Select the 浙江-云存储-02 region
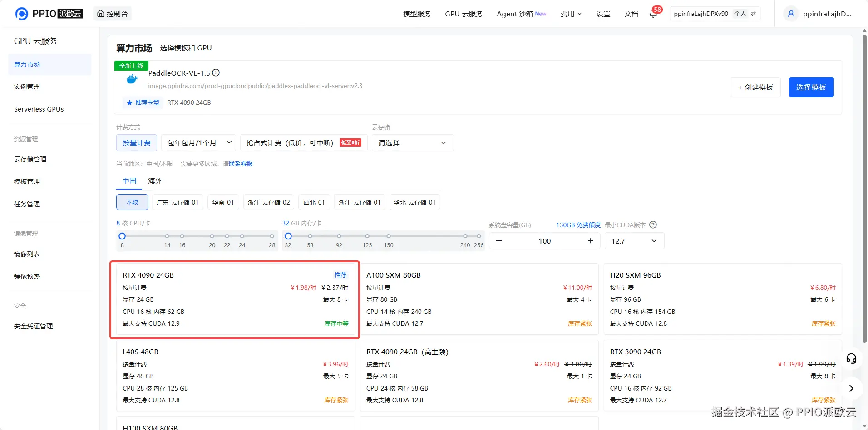 (x=269, y=202)
